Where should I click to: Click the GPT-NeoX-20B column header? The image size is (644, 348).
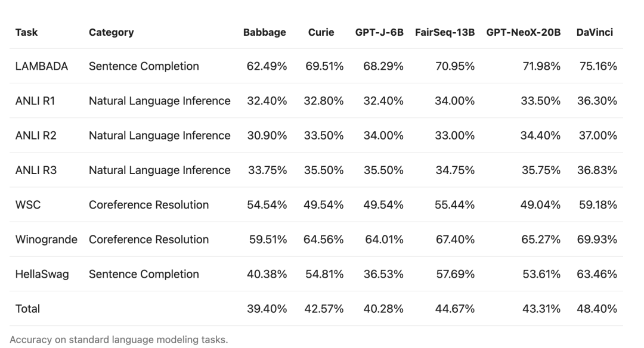tap(523, 32)
